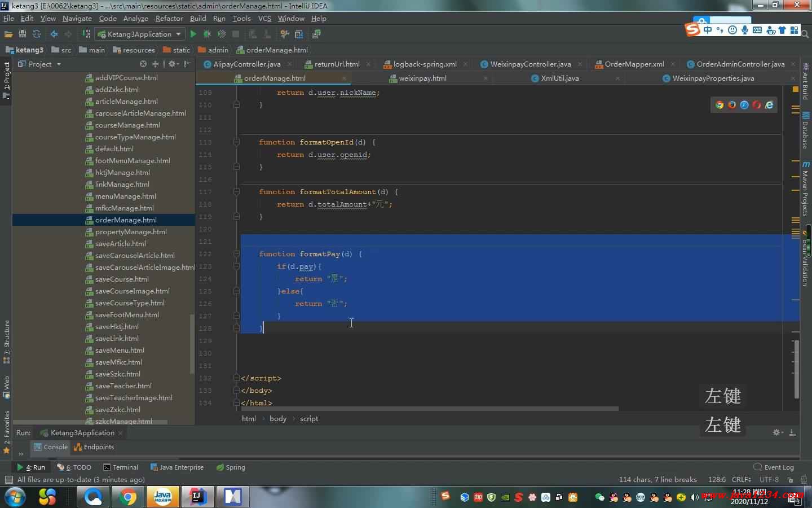Open the Event Log

click(774, 467)
